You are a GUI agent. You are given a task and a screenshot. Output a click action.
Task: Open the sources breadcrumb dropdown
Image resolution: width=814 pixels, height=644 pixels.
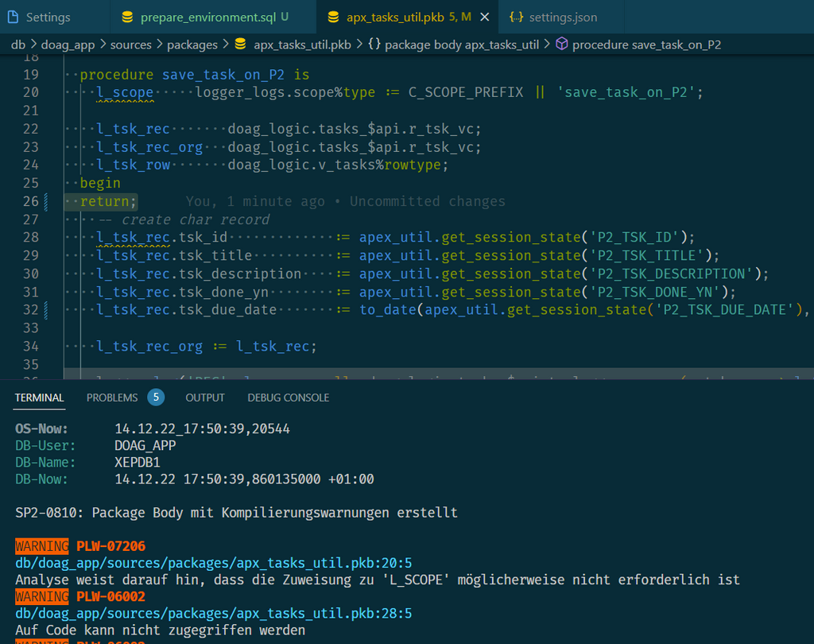[x=132, y=45]
